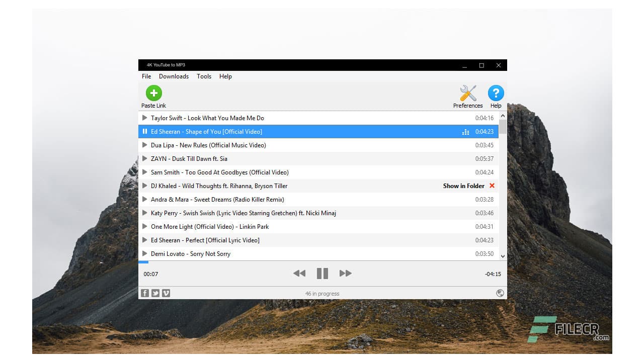Pause the Ed Sheeran - Shape of You track

(x=146, y=132)
